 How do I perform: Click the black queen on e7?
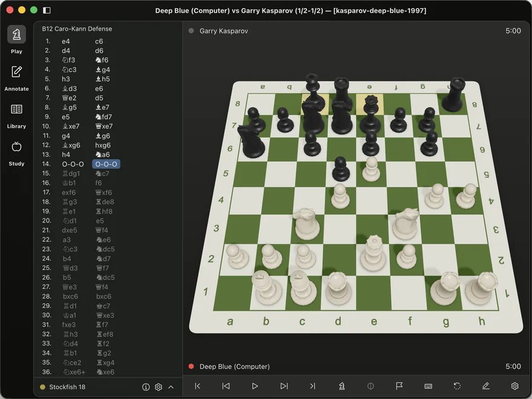(x=371, y=115)
